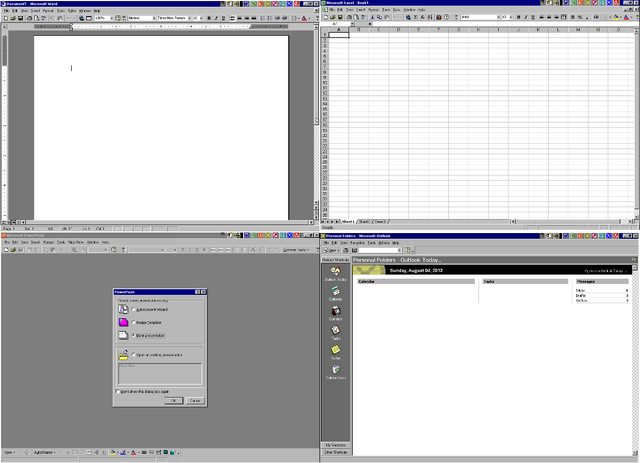Screen dimensions: 640x463
Task: Toggle Bold in Word formatting toolbar
Action: 209,18
